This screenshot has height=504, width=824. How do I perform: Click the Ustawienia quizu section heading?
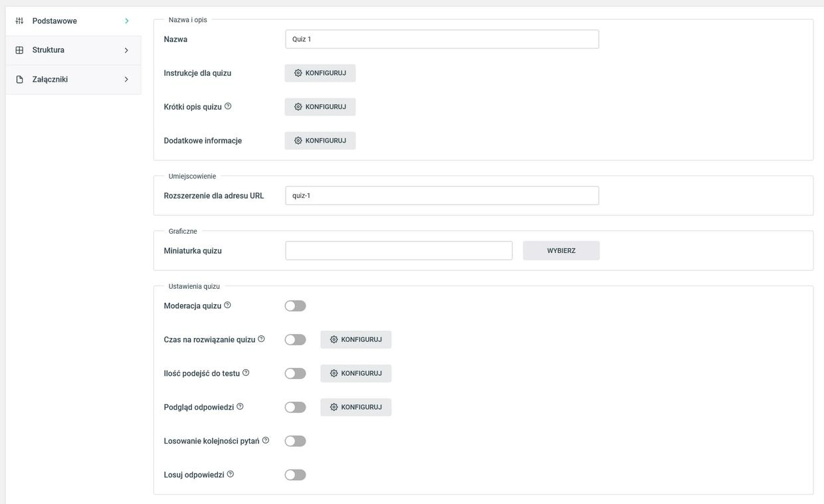pyautogui.click(x=194, y=286)
